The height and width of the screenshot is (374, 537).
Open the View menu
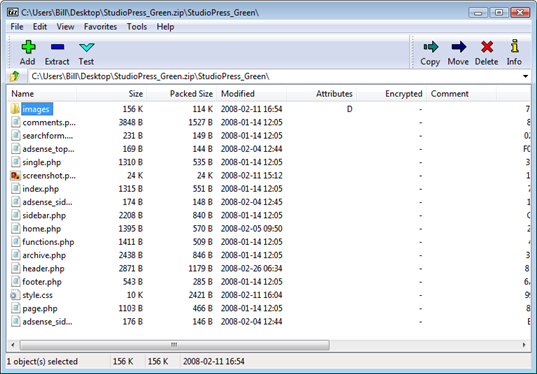coord(65,27)
